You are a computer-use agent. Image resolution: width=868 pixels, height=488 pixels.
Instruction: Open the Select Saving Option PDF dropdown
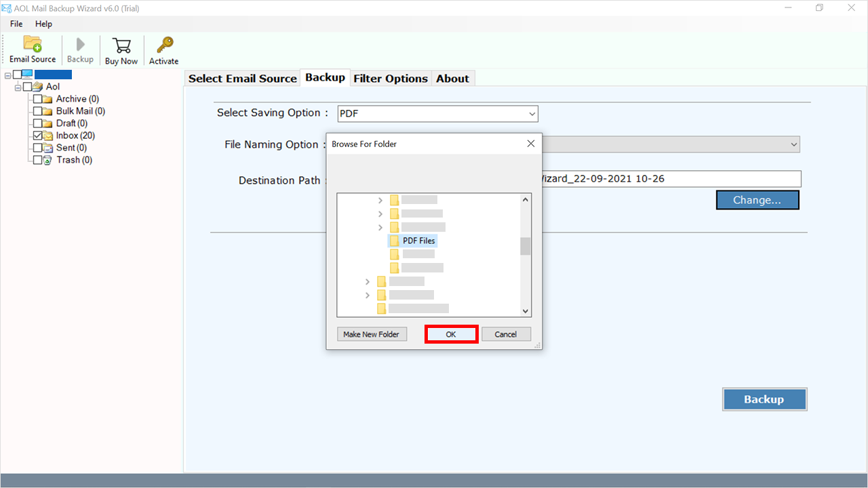coord(437,114)
